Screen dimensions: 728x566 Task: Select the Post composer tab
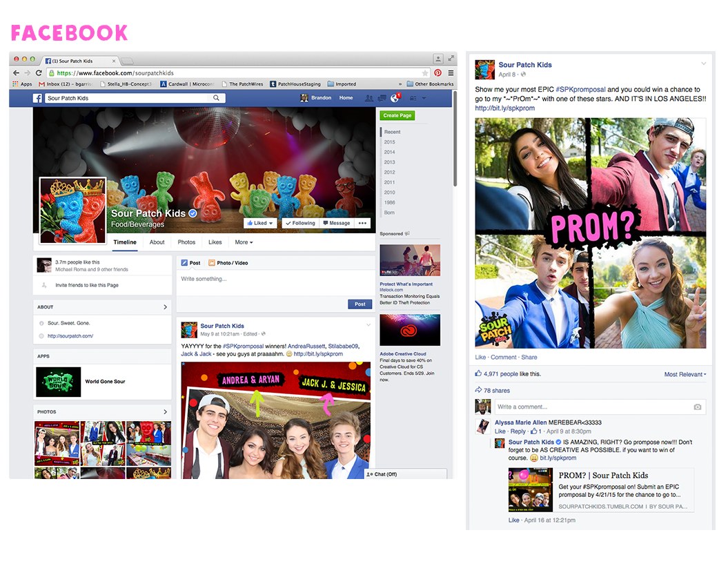[x=191, y=263]
